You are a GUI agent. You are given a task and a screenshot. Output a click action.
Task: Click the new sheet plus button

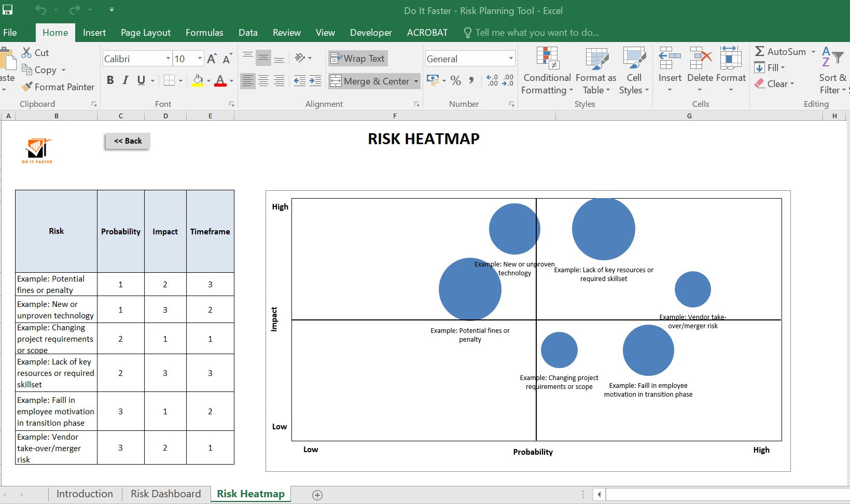pyautogui.click(x=316, y=494)
